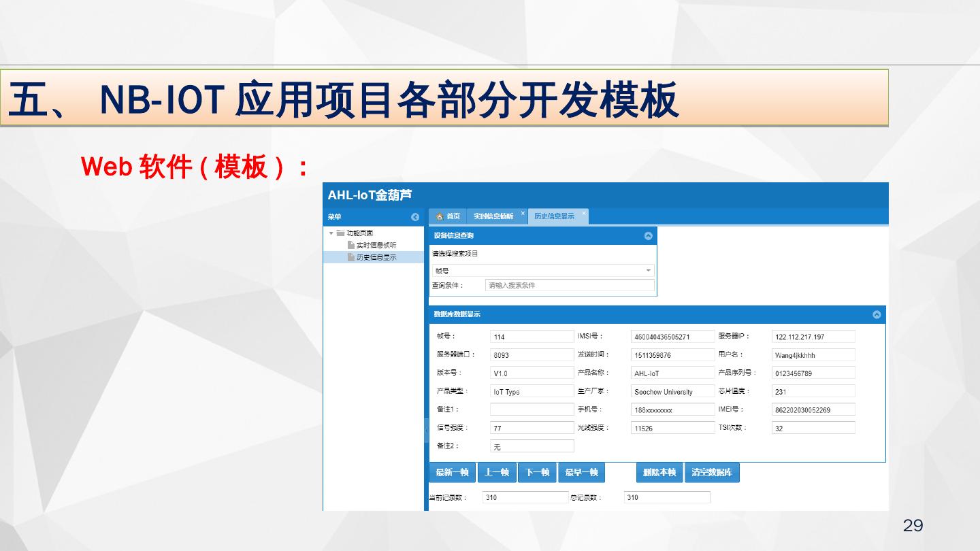980x551 pixels.
Task: Switch to the 历史信息显示 tab
Action: (x=558, y=216)
